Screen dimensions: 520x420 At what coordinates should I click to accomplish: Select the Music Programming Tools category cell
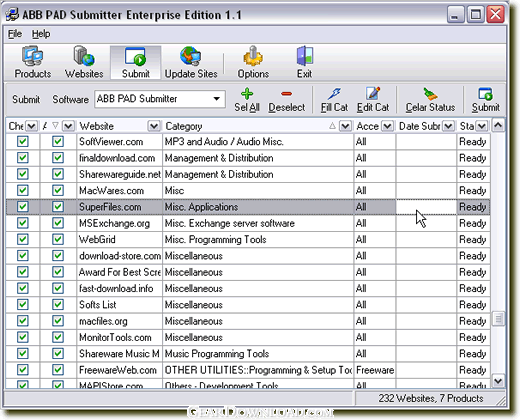pos(258,354)
